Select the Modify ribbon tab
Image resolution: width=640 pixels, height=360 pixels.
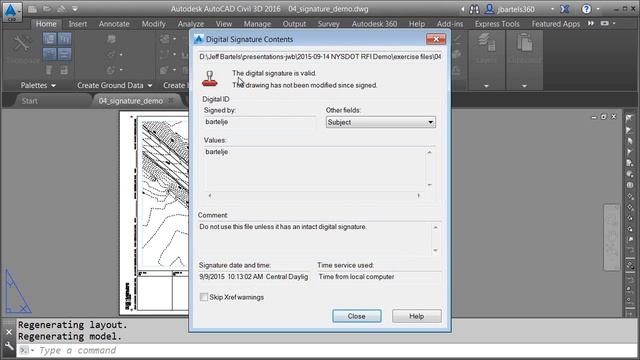[x=153, y=24]
